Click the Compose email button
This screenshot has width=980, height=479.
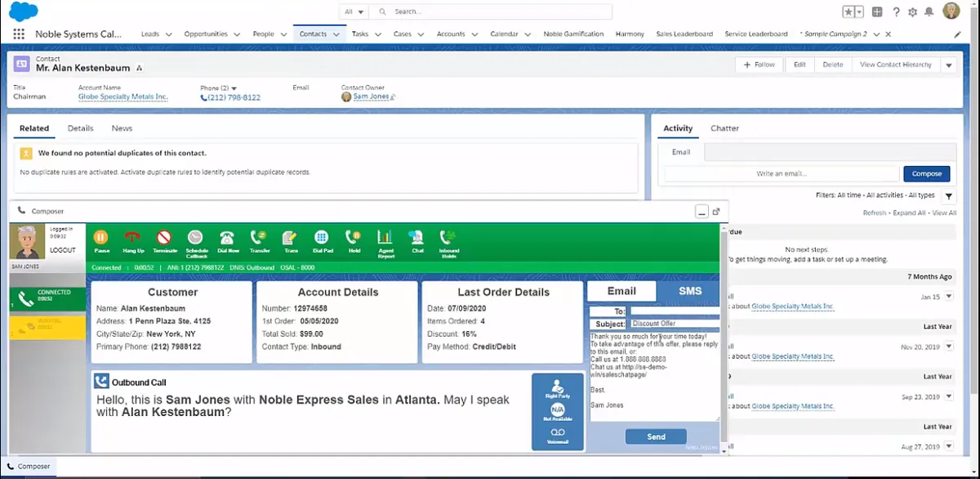[926, 173]
